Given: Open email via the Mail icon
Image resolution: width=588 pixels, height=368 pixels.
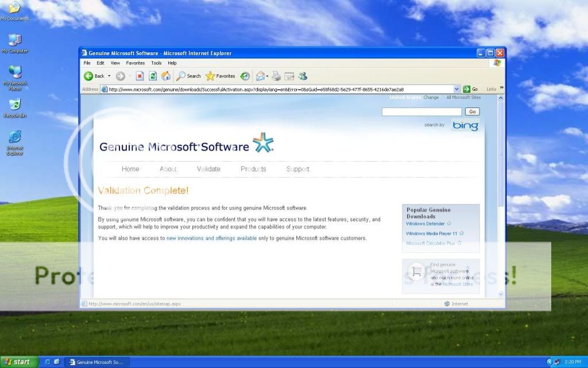Looking at the screenshot, I should click(x=260, y=75).
